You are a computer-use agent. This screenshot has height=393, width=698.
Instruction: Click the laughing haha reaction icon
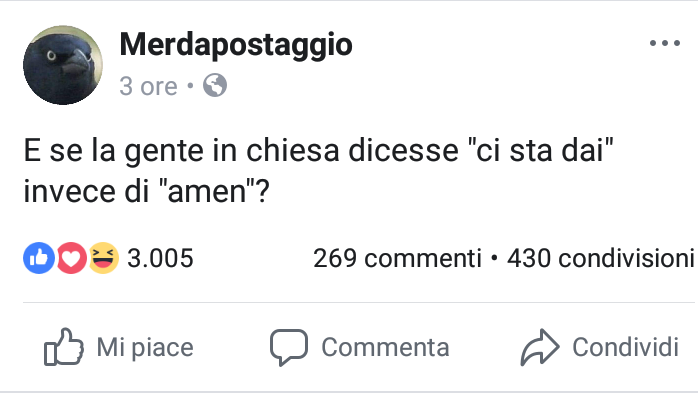tap(103, 258)
